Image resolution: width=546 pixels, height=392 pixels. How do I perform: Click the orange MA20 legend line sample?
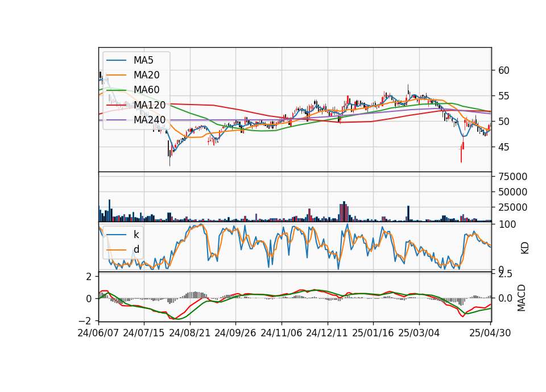click(116, 75)
